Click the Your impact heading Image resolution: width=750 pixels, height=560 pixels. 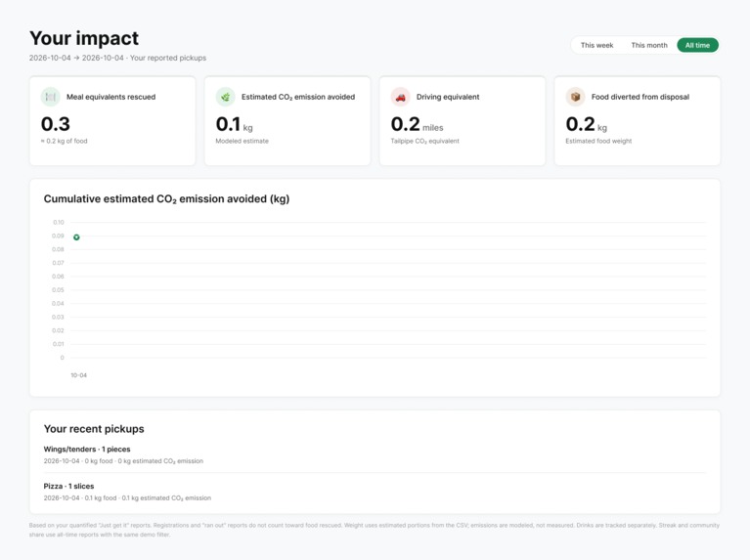(84, 38)
